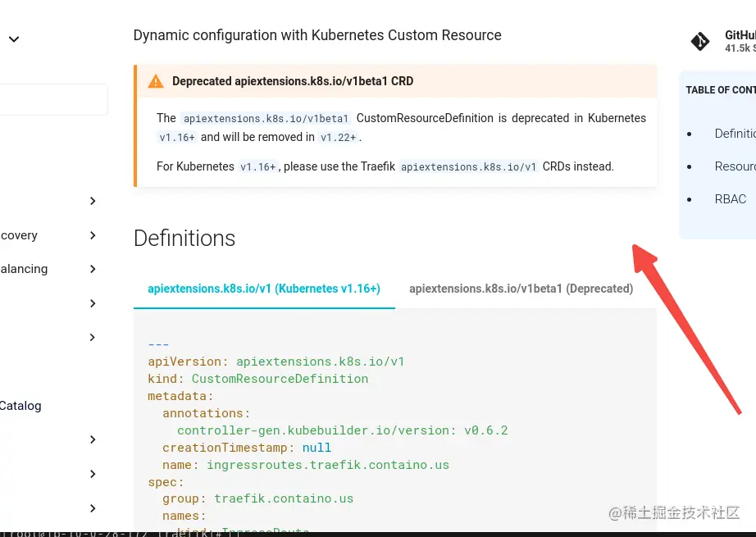Click the sidebar search input field
Screen dimensions: 756x537
tap(53, 100)
